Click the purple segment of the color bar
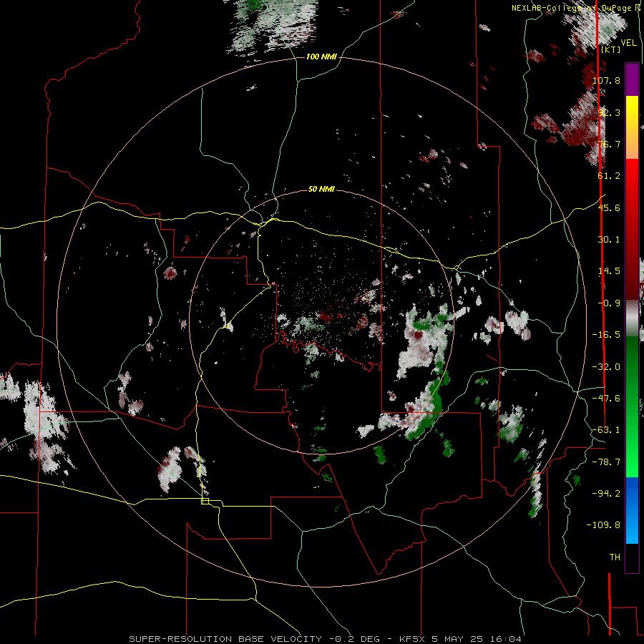The image size is (644, 644). pyautogui.click(x=632, y=79)
